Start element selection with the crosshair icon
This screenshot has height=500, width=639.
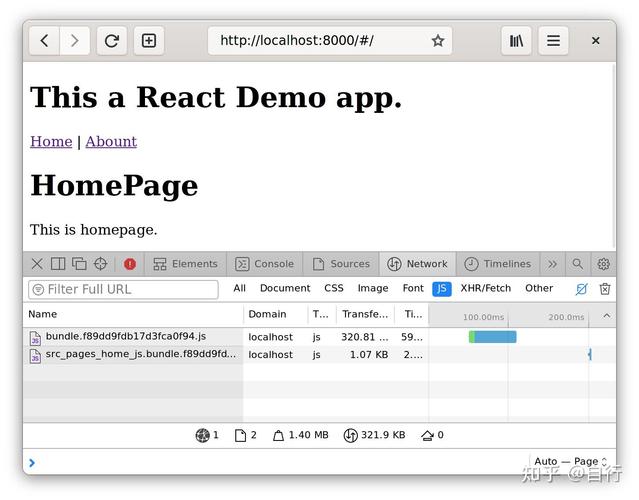[x=100, y=264]
